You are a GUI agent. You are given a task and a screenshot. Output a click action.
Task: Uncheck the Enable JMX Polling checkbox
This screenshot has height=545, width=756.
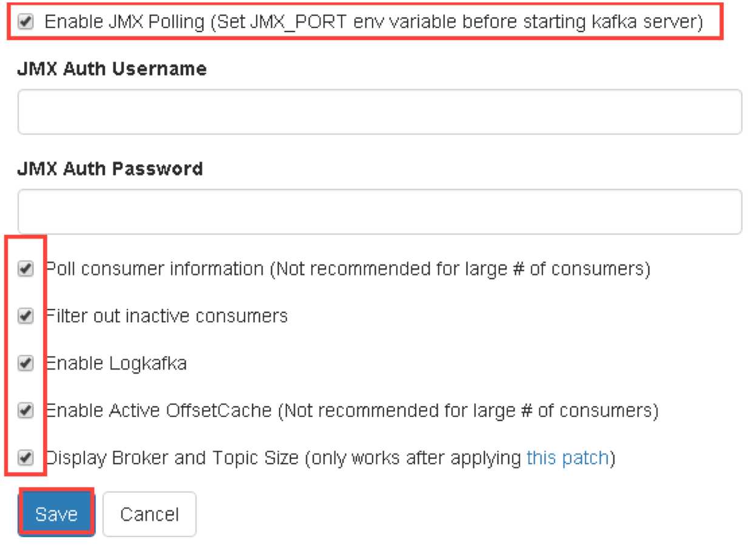click(25, 22)
